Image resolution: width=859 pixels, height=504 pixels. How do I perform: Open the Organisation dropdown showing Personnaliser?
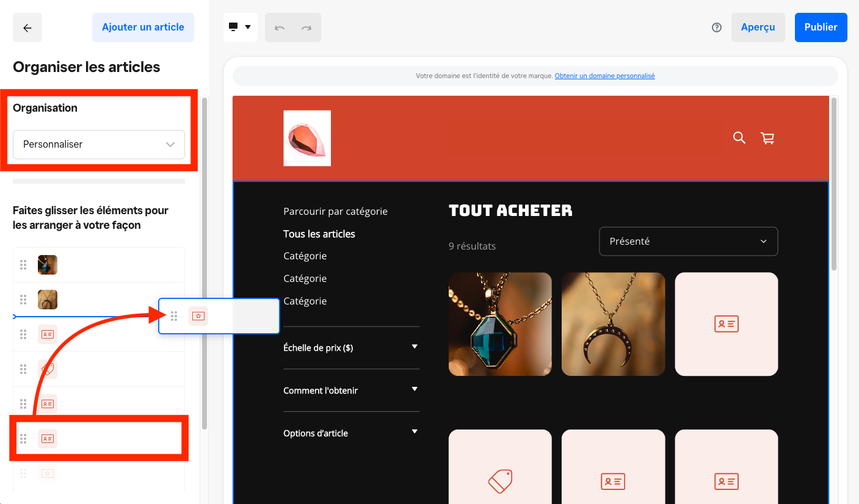pos(99,145)
